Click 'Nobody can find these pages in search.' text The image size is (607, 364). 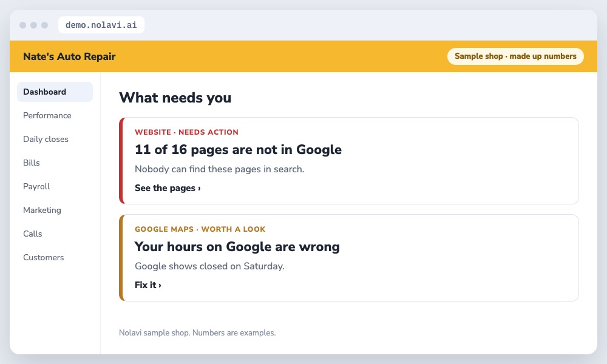[x=220, y=169]
